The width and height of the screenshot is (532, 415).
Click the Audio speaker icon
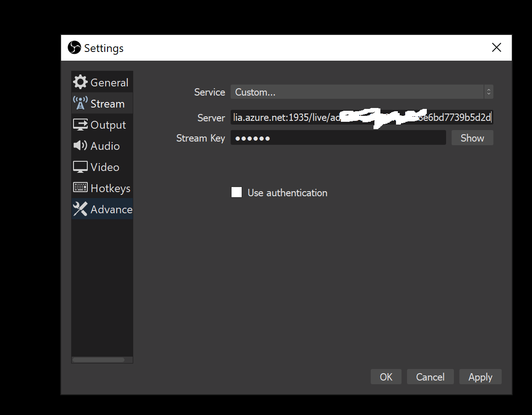coord(80,146)
